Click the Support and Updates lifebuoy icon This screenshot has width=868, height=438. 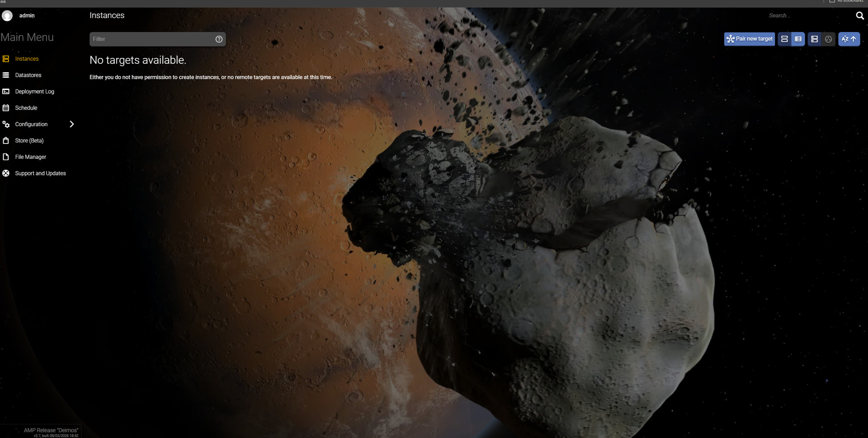point(6,173)
